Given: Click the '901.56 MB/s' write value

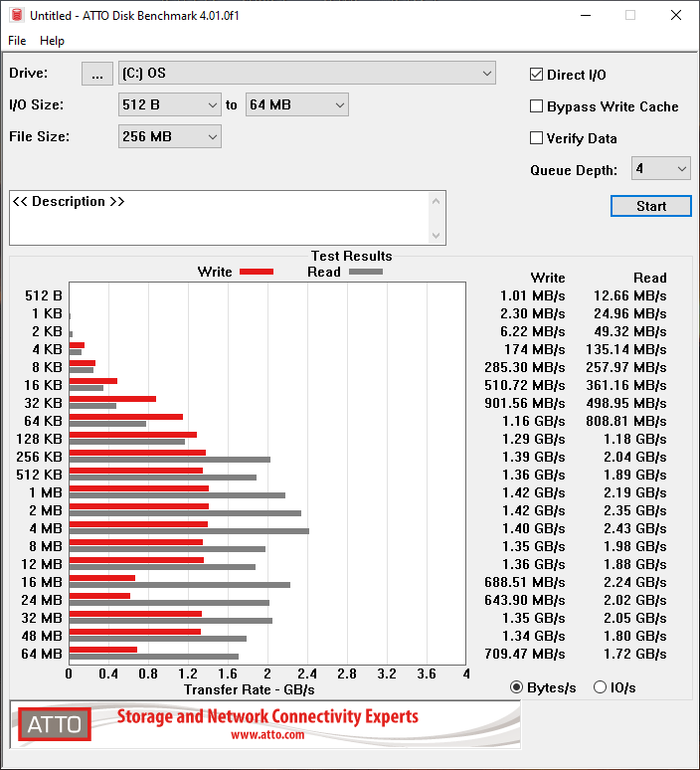Looking at the screenshot, I should (x=525, y=403).
